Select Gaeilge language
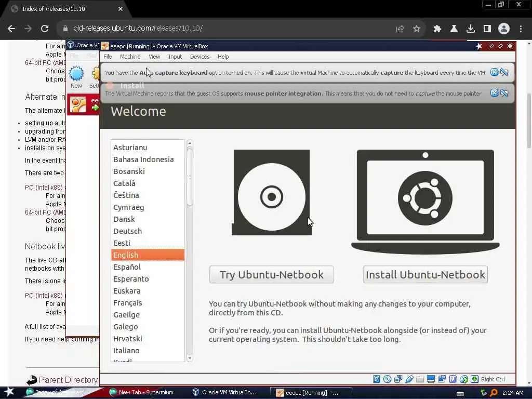532x399 pixels. click(x=148, y=315)
